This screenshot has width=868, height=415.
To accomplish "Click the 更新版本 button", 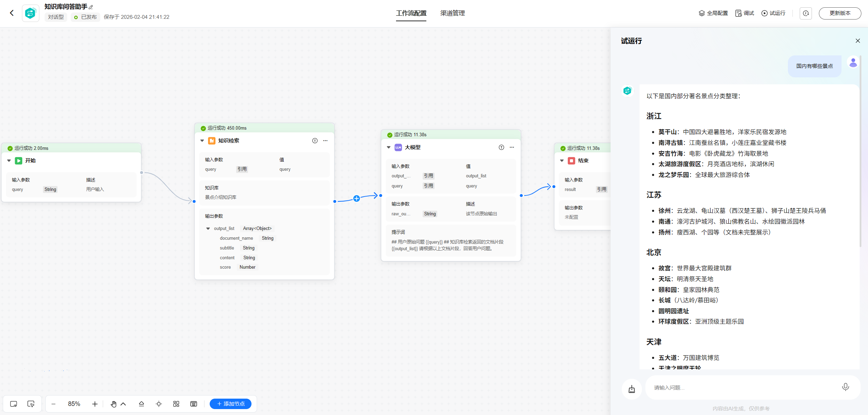I will pos(840,13).
